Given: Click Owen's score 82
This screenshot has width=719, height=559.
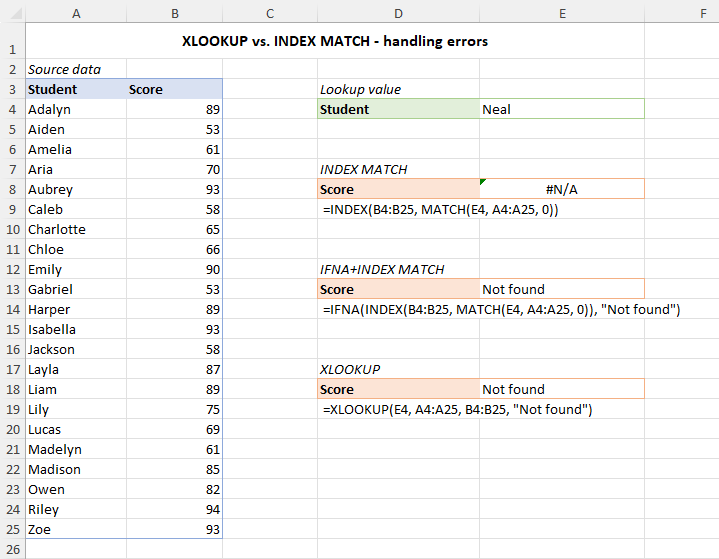Looking at the screenshot, I should pos(175,489).
